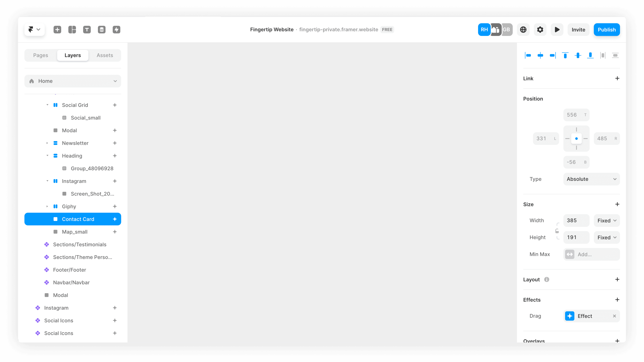Switch to the Layers tab
This screenshot has width=644, height=362.
coord(73,55)
